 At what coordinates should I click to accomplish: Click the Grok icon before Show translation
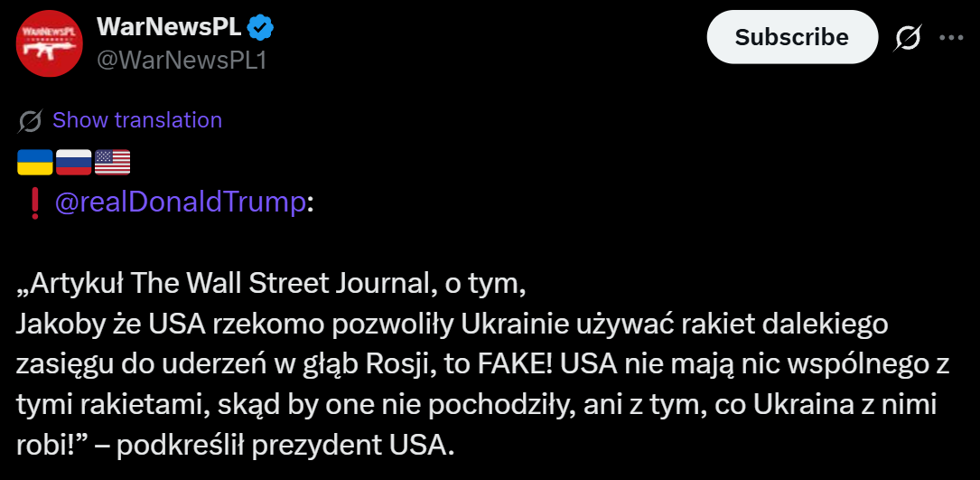point(30,120)
